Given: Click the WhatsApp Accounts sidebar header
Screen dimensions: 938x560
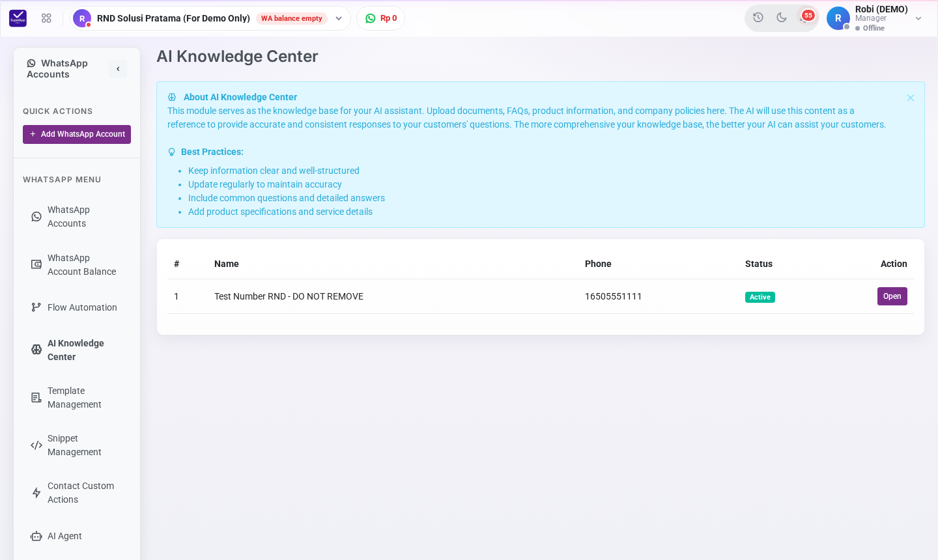Looking at the screenshot, I should tap(57, 69).
